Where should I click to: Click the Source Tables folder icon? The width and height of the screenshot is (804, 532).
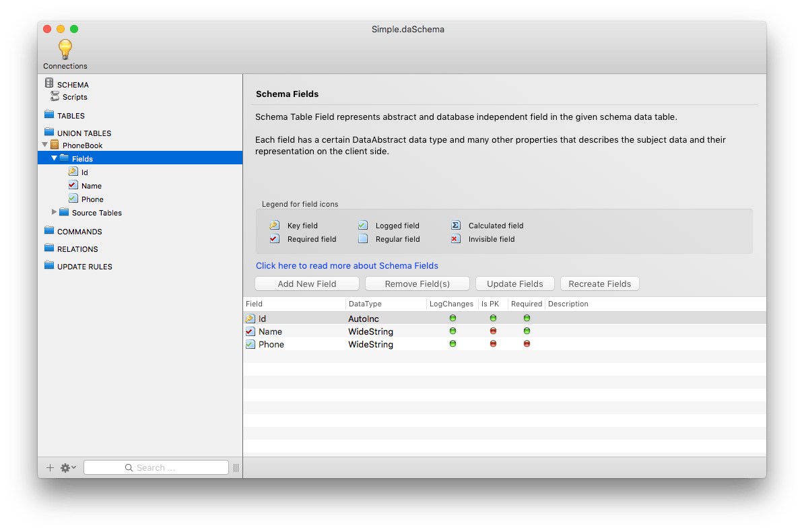[64, 212]
